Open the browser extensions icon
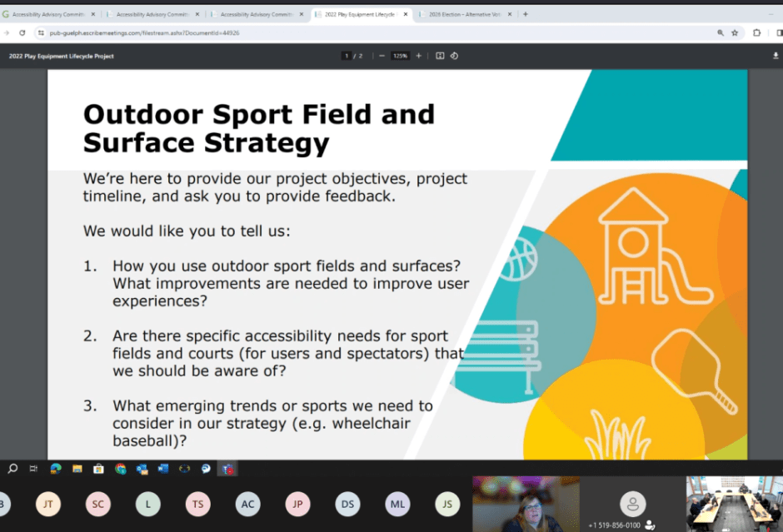783x532 pixels. pos(756,32)
